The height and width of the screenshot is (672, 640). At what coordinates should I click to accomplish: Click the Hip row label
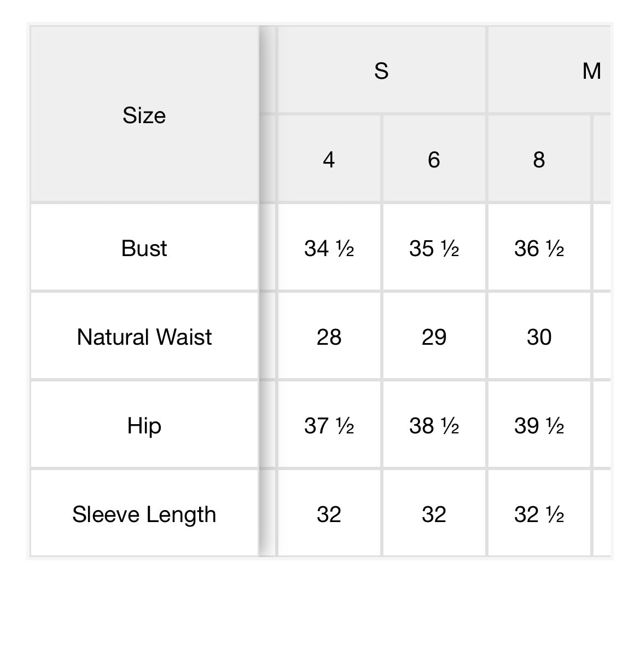pyautogui.click(x=144, y=426)
